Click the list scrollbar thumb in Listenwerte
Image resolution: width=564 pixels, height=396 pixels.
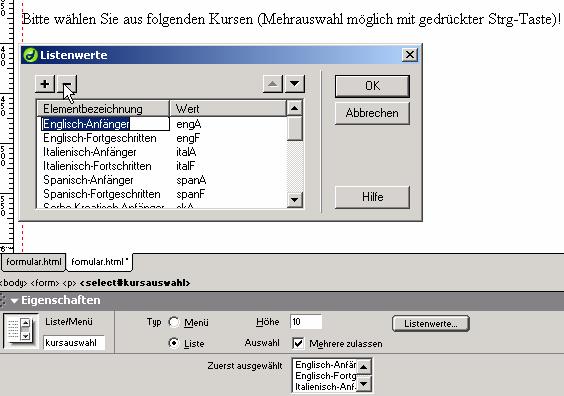(295, 128)
